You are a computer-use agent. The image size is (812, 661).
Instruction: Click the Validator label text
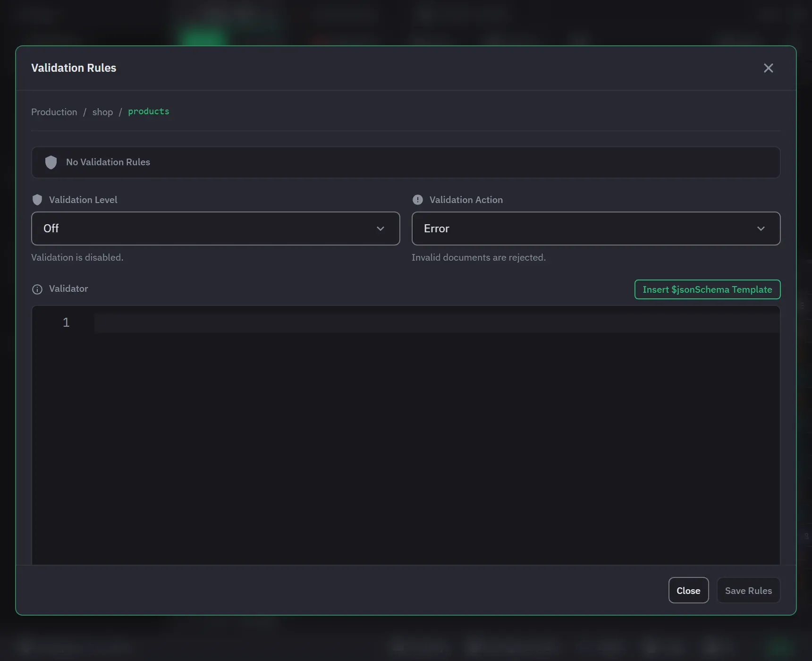tap(68, 288)
